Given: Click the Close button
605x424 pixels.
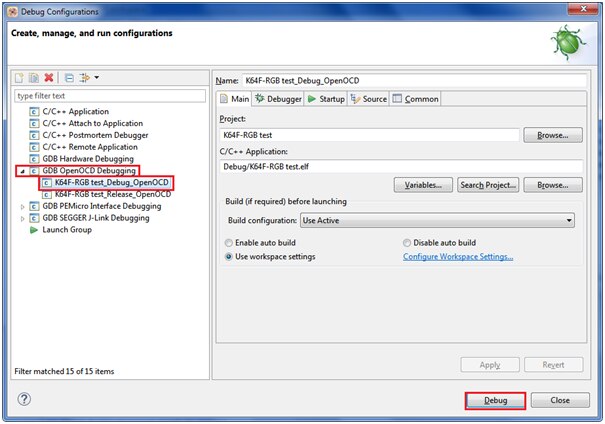Looking at the screenshot, I should pyautogui.click(x=560, y=400).
